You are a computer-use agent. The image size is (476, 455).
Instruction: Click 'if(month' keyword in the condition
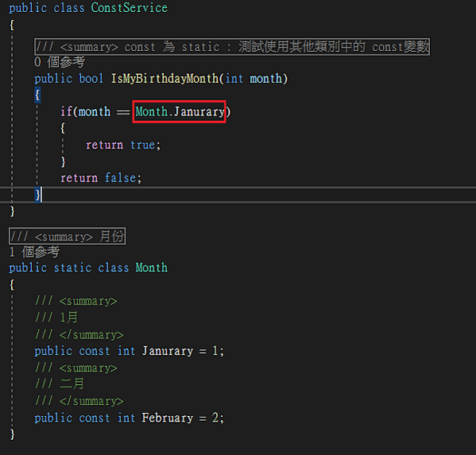pos(85,111)
